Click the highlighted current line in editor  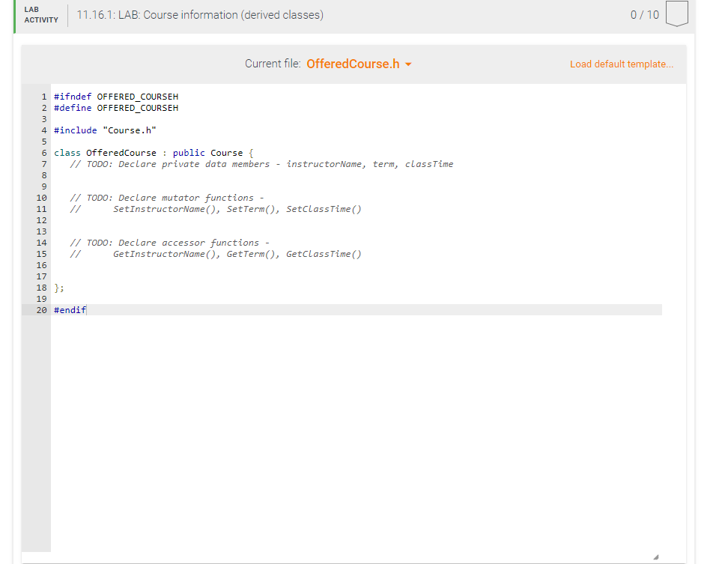225,309
